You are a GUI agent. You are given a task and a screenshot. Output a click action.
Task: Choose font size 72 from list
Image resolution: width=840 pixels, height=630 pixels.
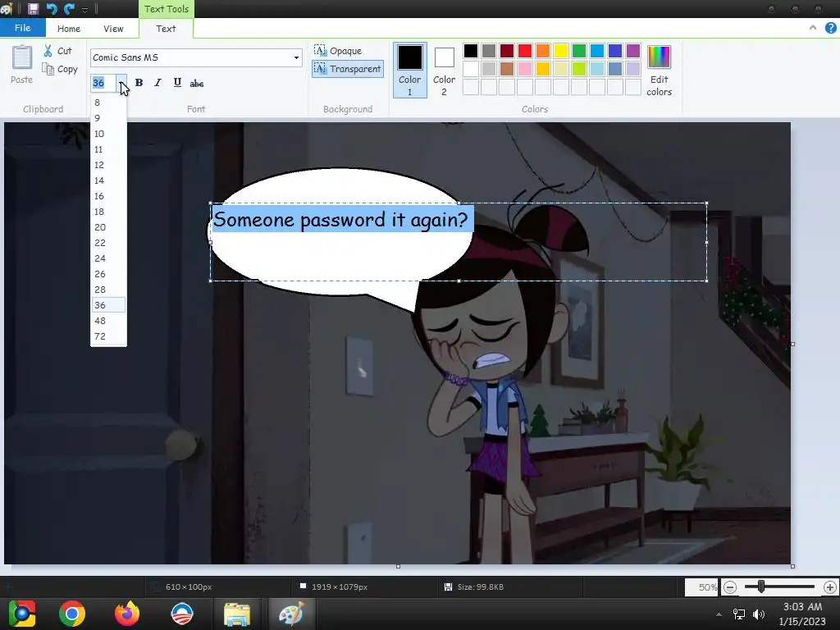[x=108, y=336]
